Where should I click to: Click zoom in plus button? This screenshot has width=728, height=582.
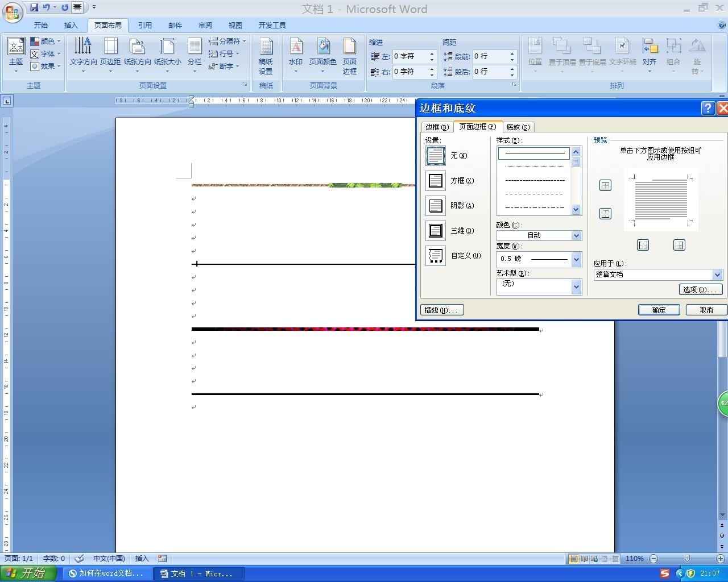(x=720, y=559)
